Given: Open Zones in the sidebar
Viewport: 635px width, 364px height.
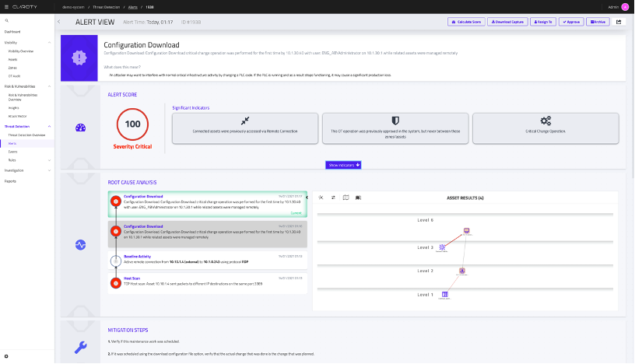Looking at the screenshot, I should click(x=12, y=68).
